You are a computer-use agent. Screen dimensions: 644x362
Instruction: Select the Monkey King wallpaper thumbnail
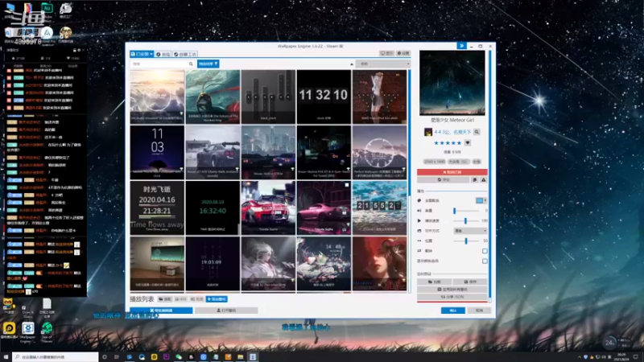(213, 97)
